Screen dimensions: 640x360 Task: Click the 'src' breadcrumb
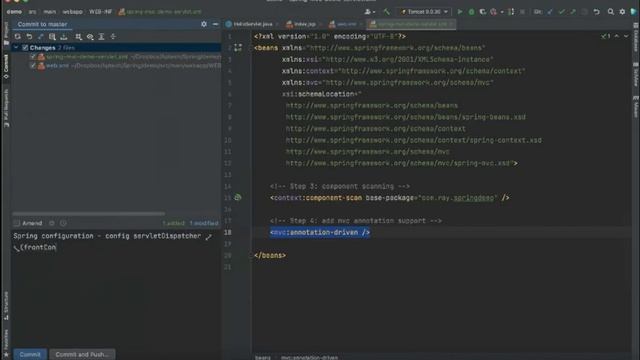point(32,12)
